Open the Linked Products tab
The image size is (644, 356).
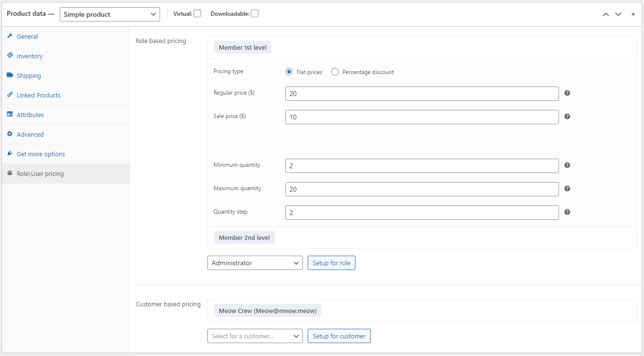65,95
